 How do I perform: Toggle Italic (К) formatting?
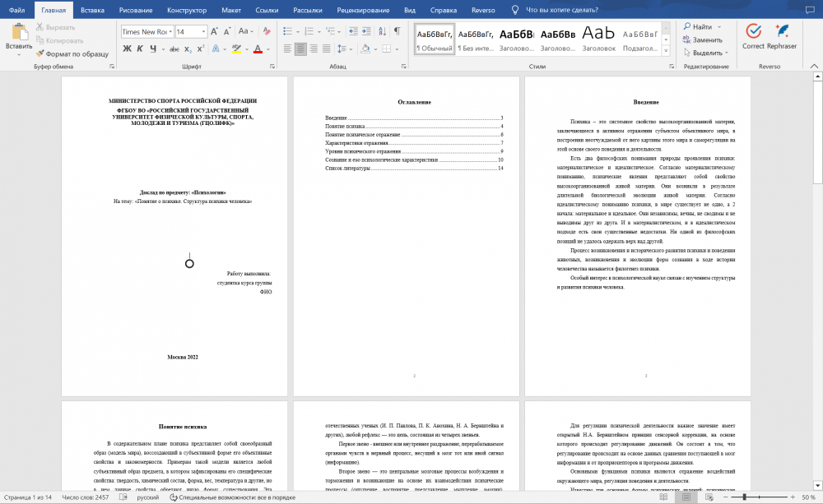[140, 49]
